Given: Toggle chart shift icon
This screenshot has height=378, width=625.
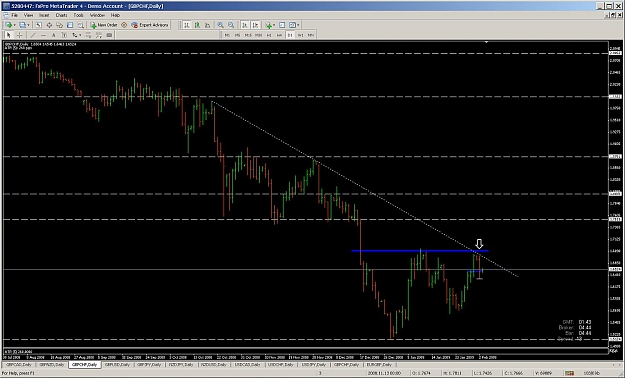Looking at the screenshot, I should tap(256, 25).
